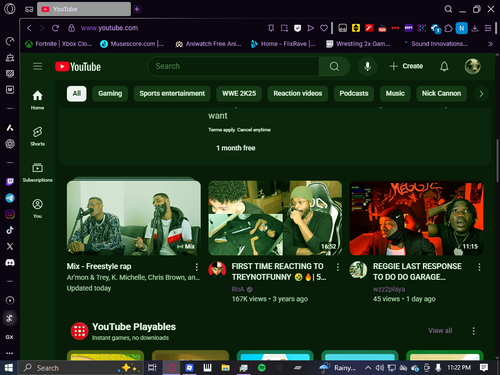Open Instagram in Opera sidebar
Viewport: 500px width, 375px height.
(x=10, y=214)
